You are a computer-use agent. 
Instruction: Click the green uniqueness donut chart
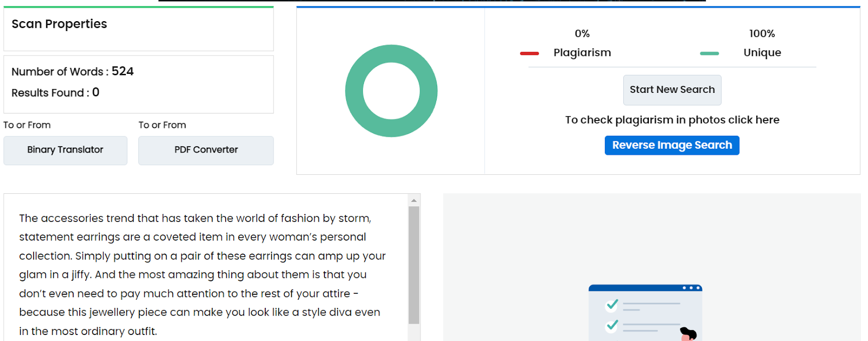pos(391,91)
